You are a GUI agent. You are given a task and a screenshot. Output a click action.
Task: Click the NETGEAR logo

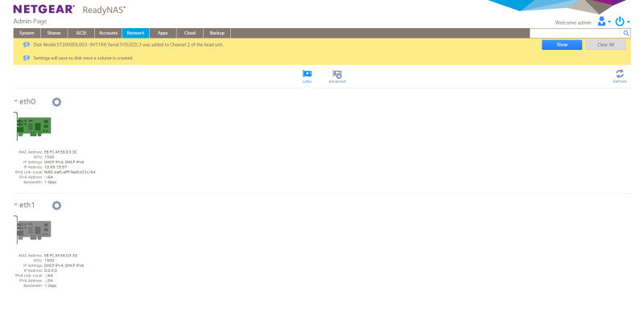click(x=44, y=9)
